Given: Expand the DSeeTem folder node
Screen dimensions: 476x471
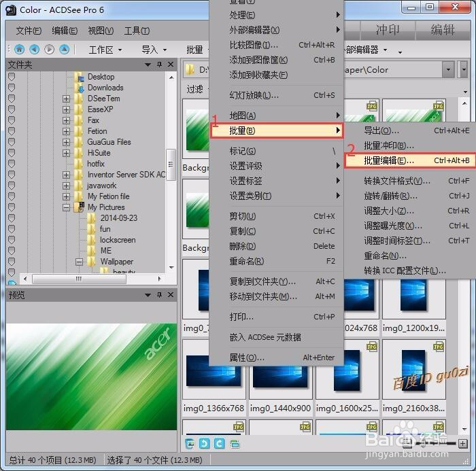Looking at the screenshot, I should point(66,99).
